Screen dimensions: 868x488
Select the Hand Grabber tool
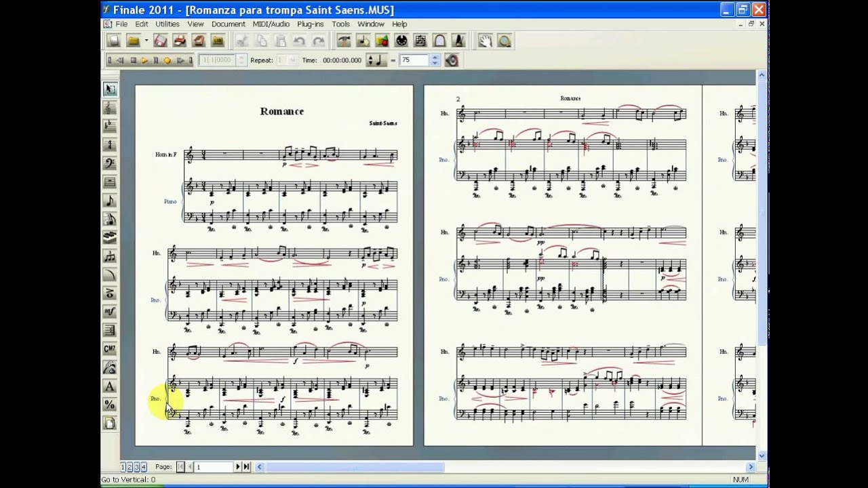485,41
